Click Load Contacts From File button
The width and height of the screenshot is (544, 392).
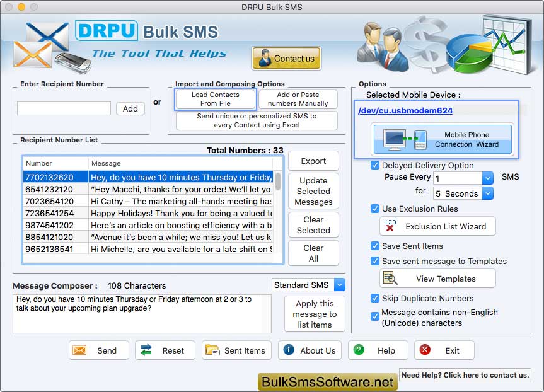coord(216,99)
